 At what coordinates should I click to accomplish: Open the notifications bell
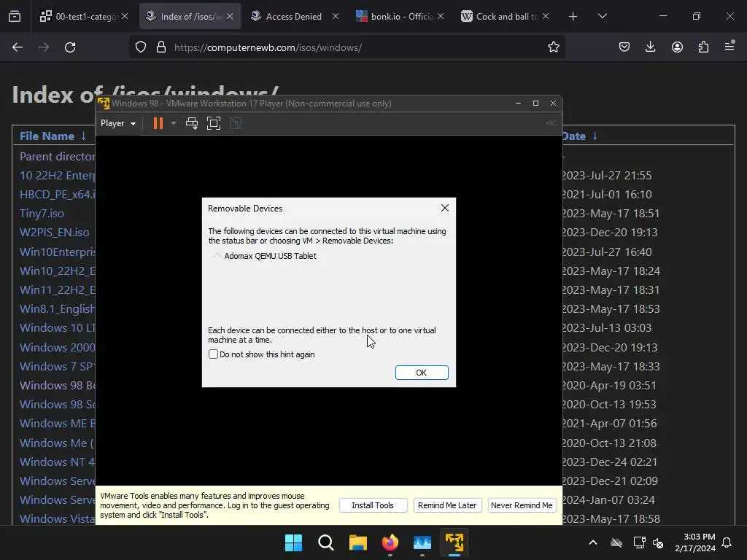[x=727, y=542]
